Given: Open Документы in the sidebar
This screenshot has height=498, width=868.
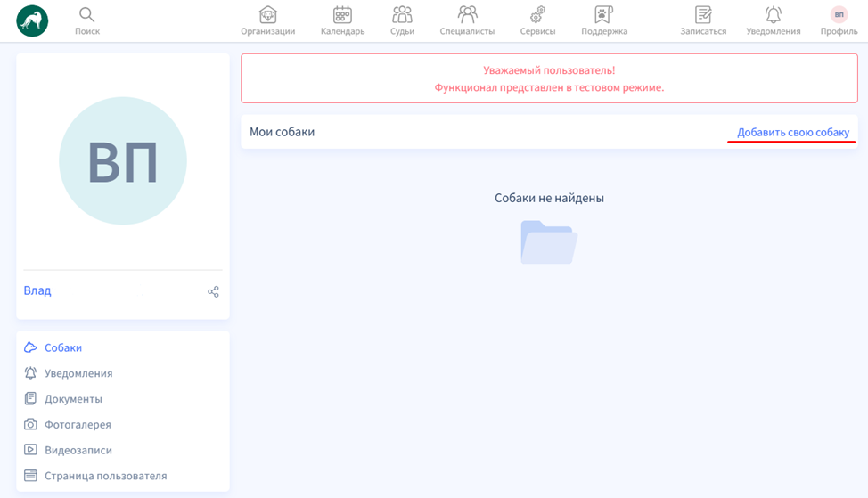Looking at the screenshot, I should coord(73,399).
